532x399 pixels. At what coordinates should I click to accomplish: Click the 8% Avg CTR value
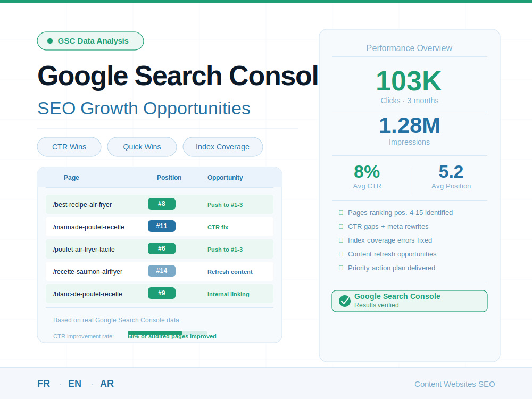tap(367, 172)
